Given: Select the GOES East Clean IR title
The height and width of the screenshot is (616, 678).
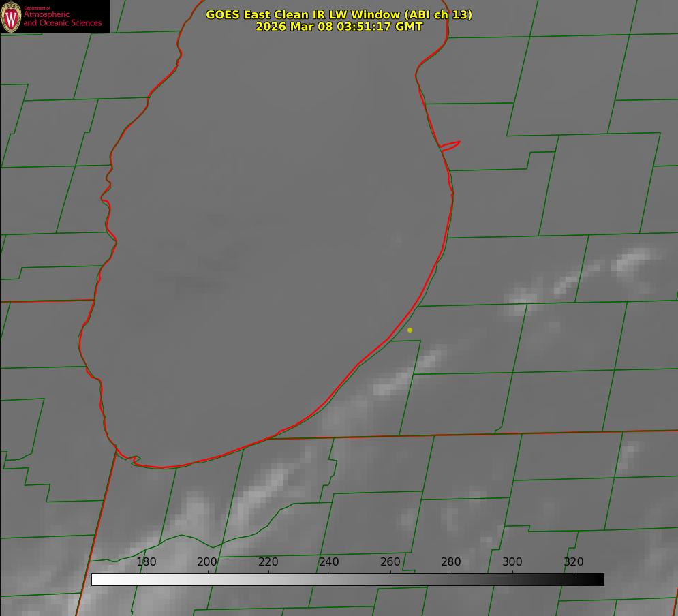Looking at the screenshot, I should [x=339, y=14].
